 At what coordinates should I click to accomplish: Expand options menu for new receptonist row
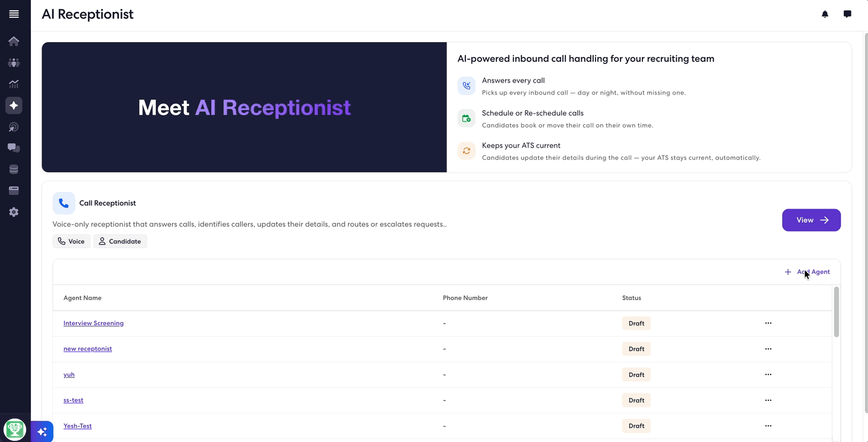tap(768, 349)
